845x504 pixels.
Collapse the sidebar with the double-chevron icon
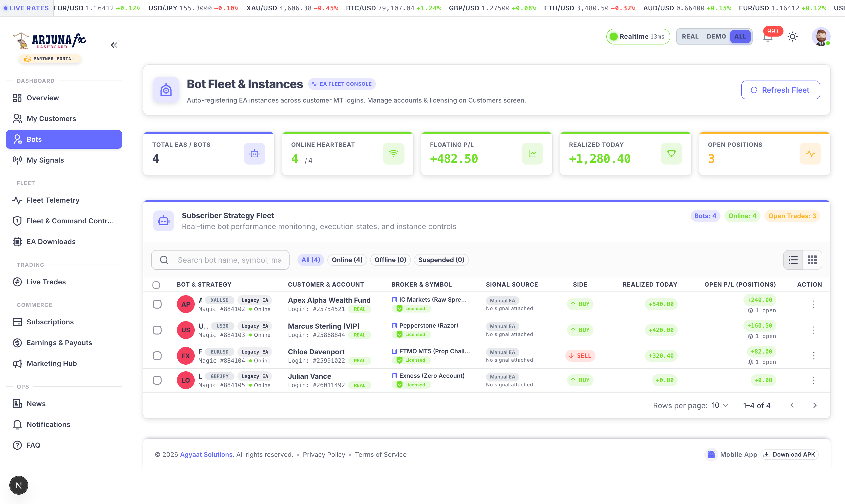click(x=114, y=45)
